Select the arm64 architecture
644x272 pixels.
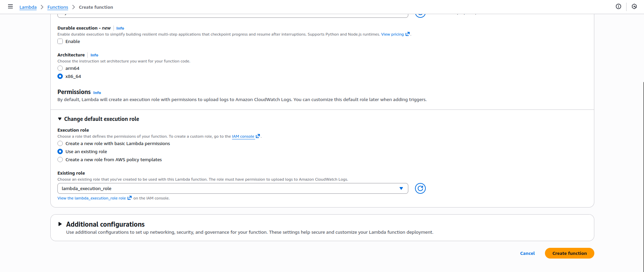point(60,69)
